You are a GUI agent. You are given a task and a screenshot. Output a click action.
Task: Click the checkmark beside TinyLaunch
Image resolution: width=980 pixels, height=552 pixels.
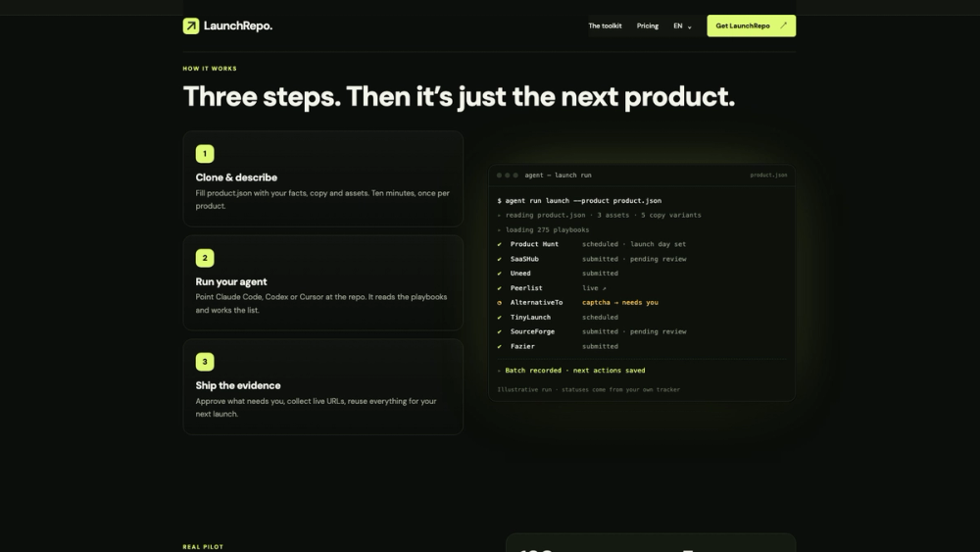[x=500, y=317]
